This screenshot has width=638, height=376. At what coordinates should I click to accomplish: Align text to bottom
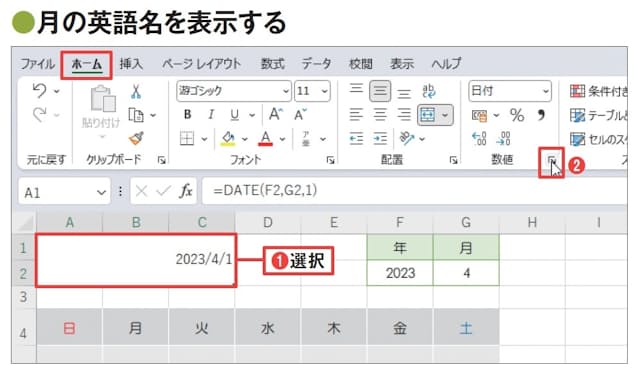click(404, 93)
